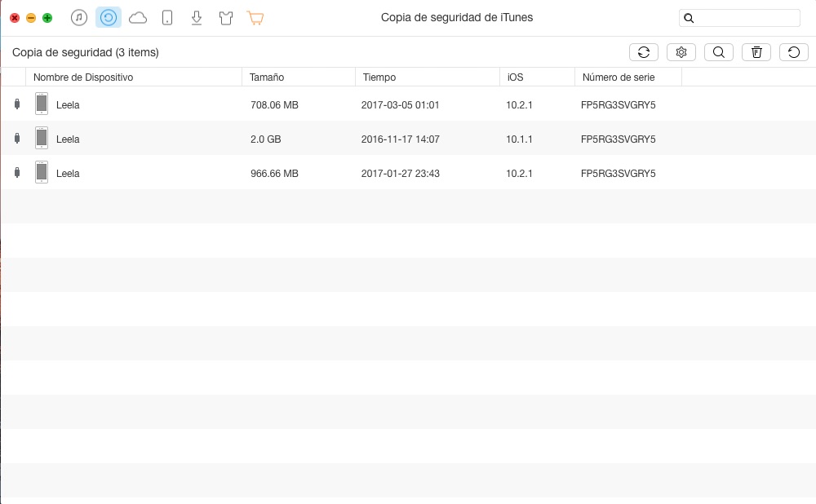The width and height of the screenshot is (816, 504).
Task: Select Leela in the 708.06 MB row
Action: click(68, 105)
